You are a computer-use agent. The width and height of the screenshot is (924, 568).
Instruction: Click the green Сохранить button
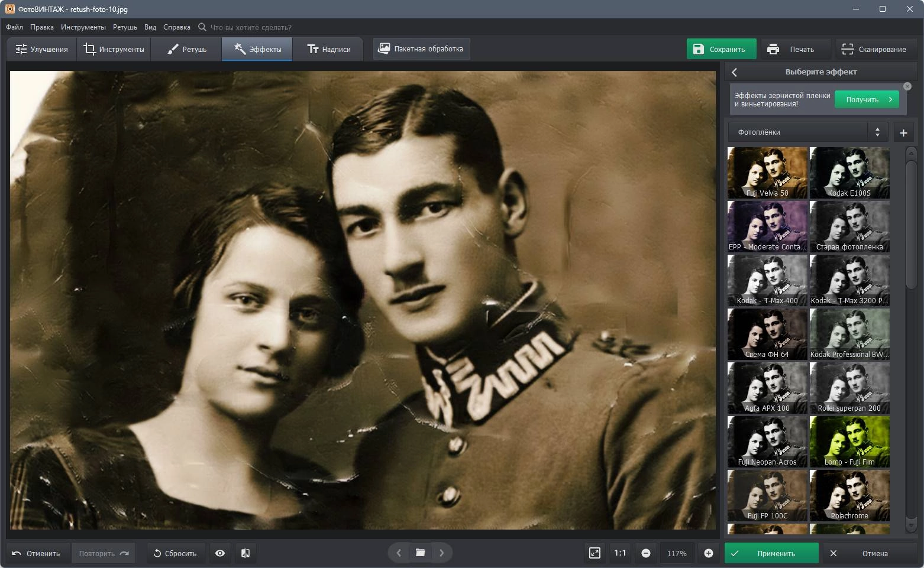(721, 49)
